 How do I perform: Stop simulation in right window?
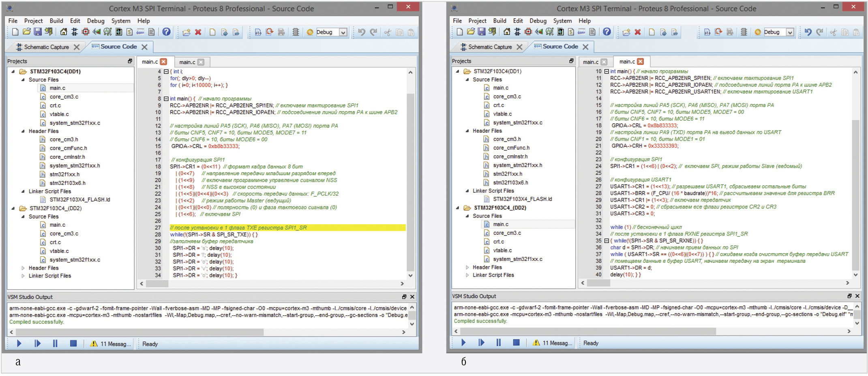tap(516, 343)
